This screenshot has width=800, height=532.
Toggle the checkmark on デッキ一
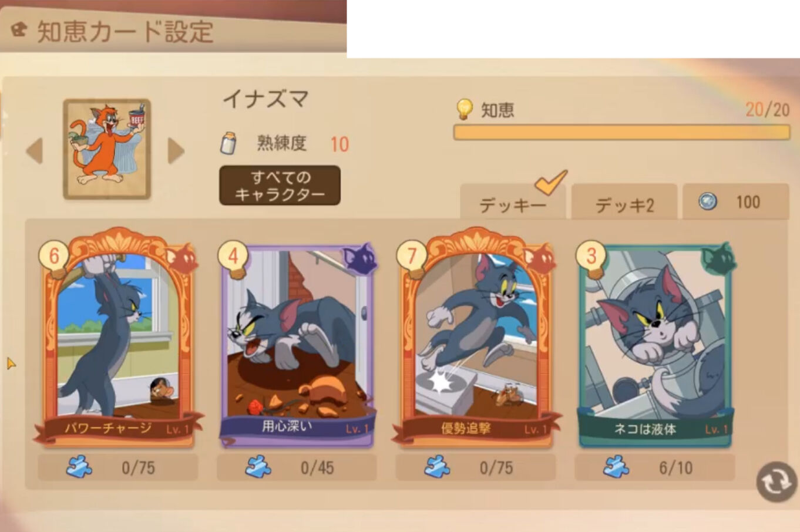[x=552, y=183]
